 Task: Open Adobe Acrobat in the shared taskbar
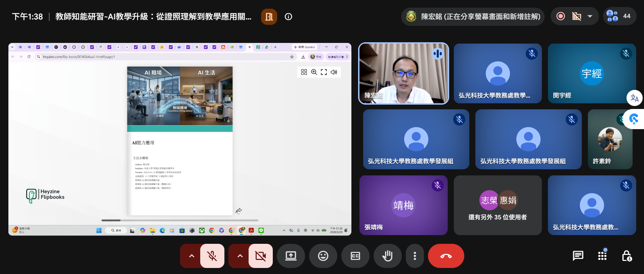(x=251, y=230)
